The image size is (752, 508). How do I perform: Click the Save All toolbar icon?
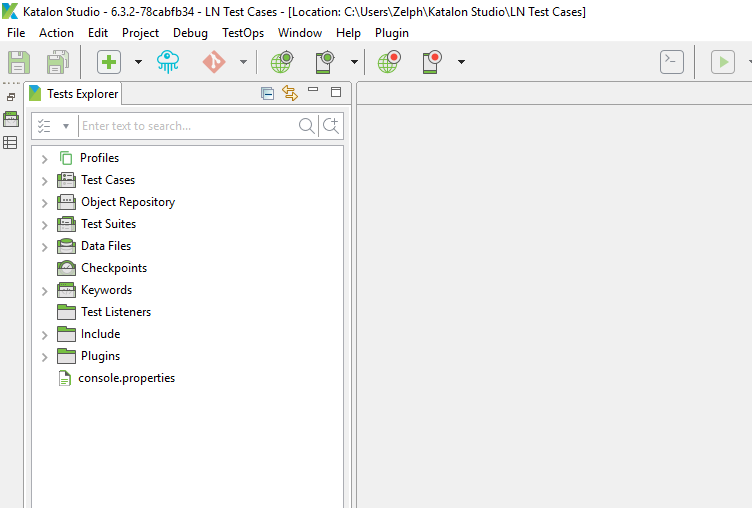tap(58, 62)
